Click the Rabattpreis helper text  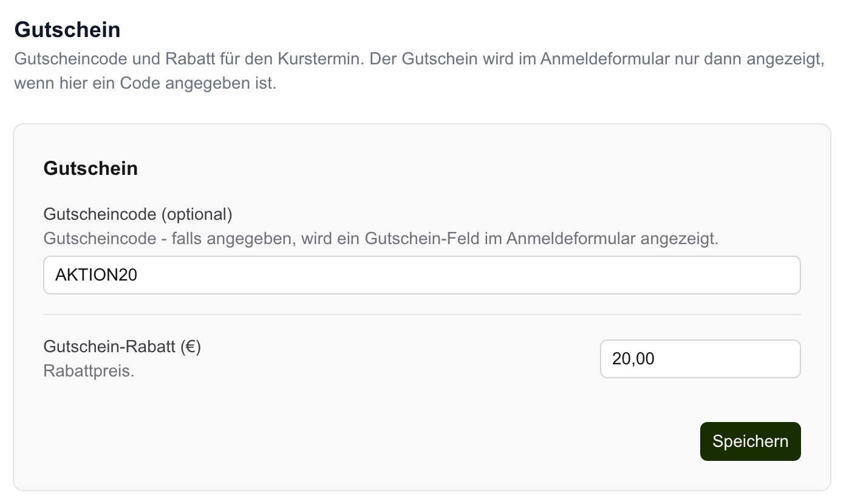[x=89, y=370]
